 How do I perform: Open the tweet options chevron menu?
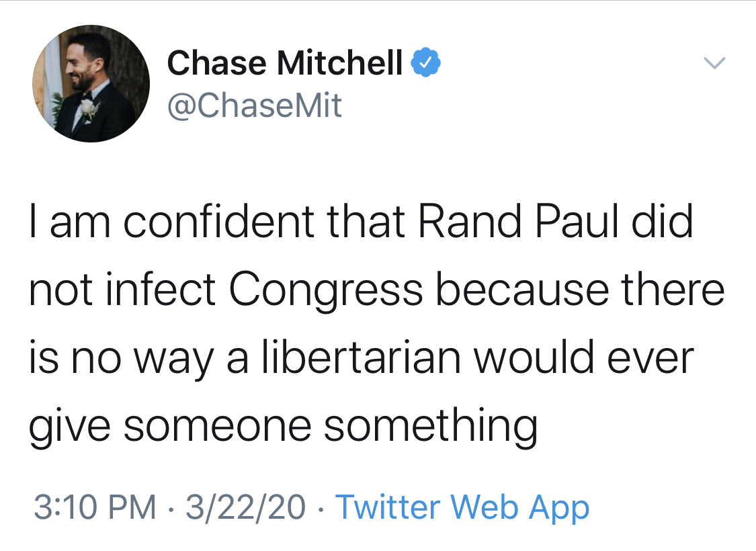pos(715,64)
